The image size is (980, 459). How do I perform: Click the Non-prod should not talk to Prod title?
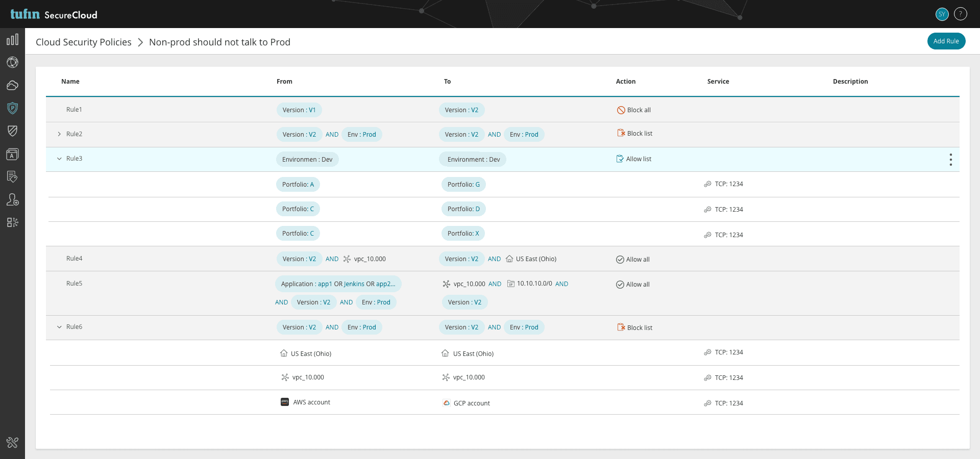[x=219, y=42]
